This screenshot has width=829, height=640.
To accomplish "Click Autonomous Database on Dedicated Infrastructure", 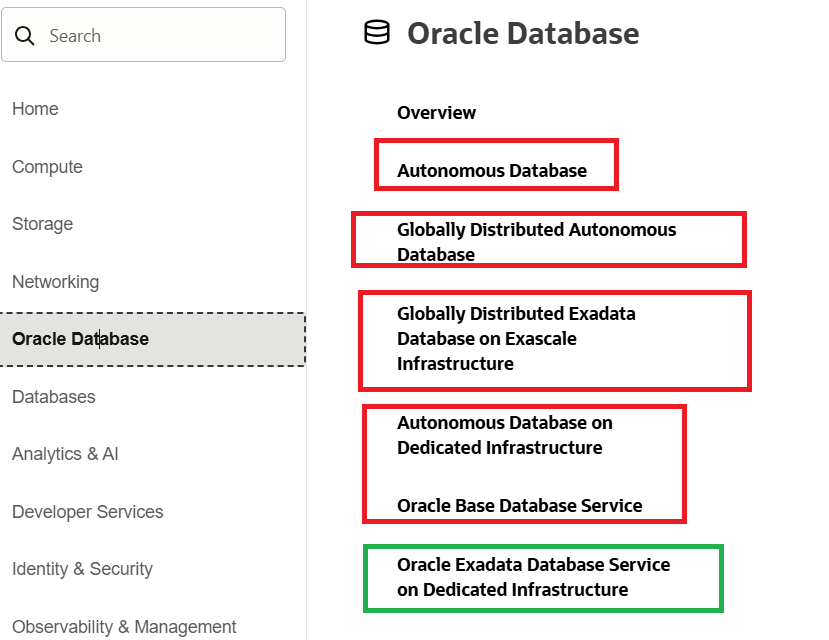I will pyautogui.click(x=505, y=435).
